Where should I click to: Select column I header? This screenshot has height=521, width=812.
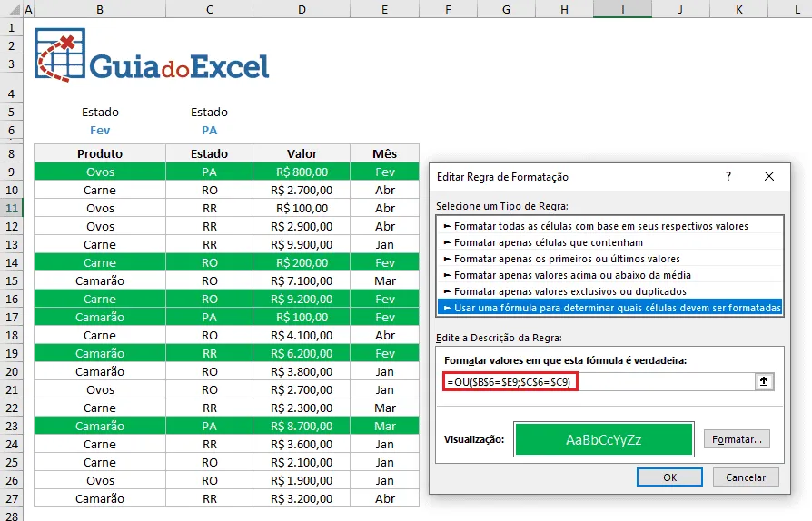[x=622, y=9]
